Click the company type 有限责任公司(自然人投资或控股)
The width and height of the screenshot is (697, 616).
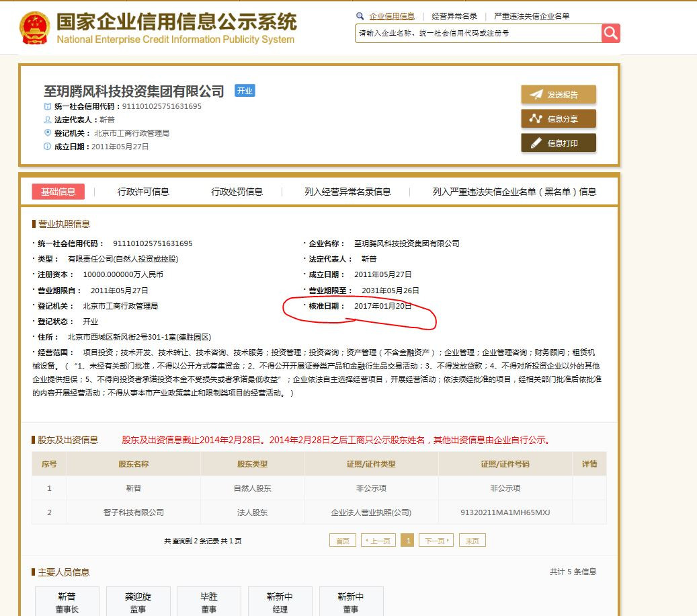(x=123, y=259)
